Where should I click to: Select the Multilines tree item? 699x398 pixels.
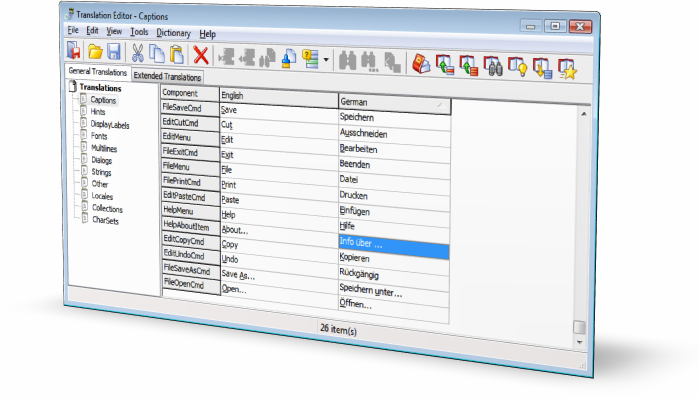(104, 148)
